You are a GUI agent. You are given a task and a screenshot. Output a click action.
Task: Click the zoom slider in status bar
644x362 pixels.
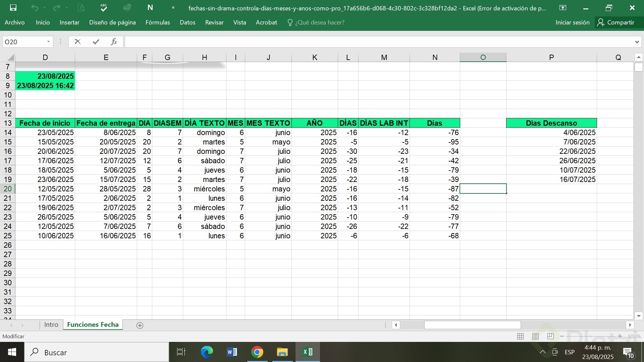591,336
